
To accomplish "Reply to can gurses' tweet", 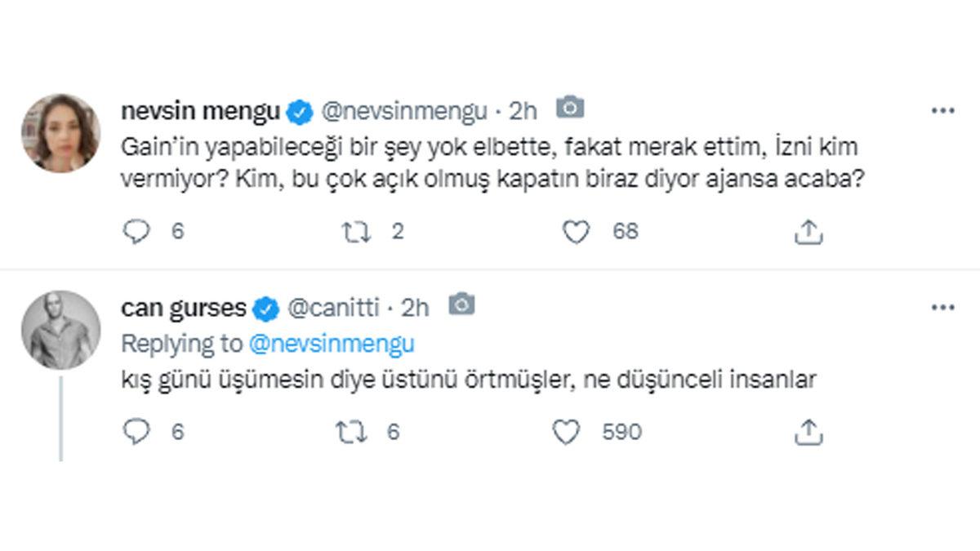I will [x=137, y=433].
